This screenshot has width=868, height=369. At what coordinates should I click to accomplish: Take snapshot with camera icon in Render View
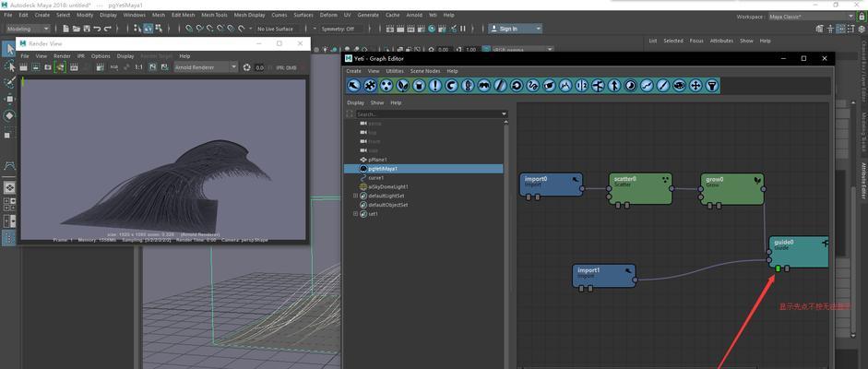[x=48, y=67]
